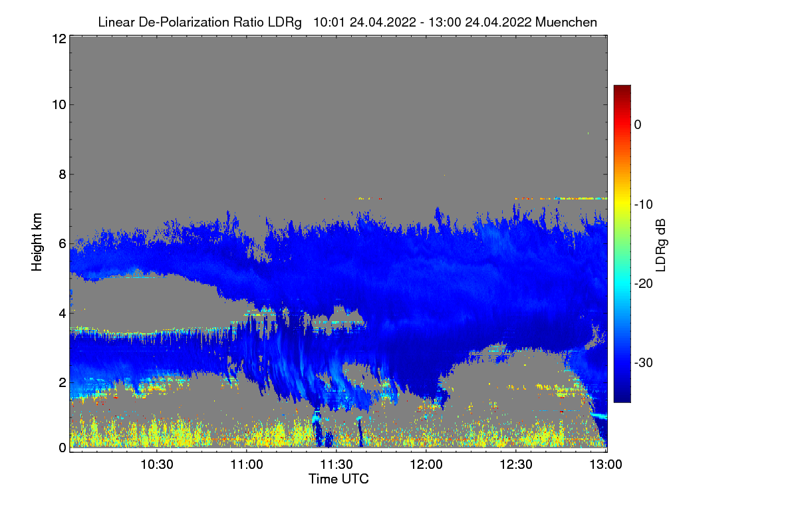
Task: Click the -30 colorbar label
Action: (x=644, y=362)
